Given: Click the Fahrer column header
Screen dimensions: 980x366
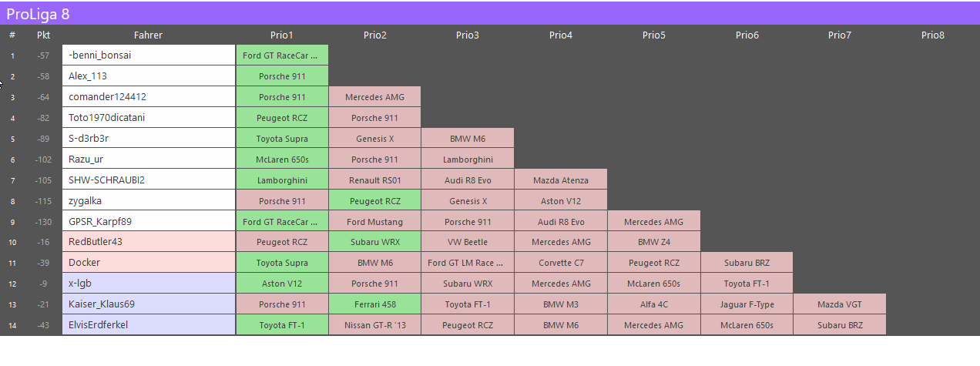Looking at the screenshot, I should 148,35.
